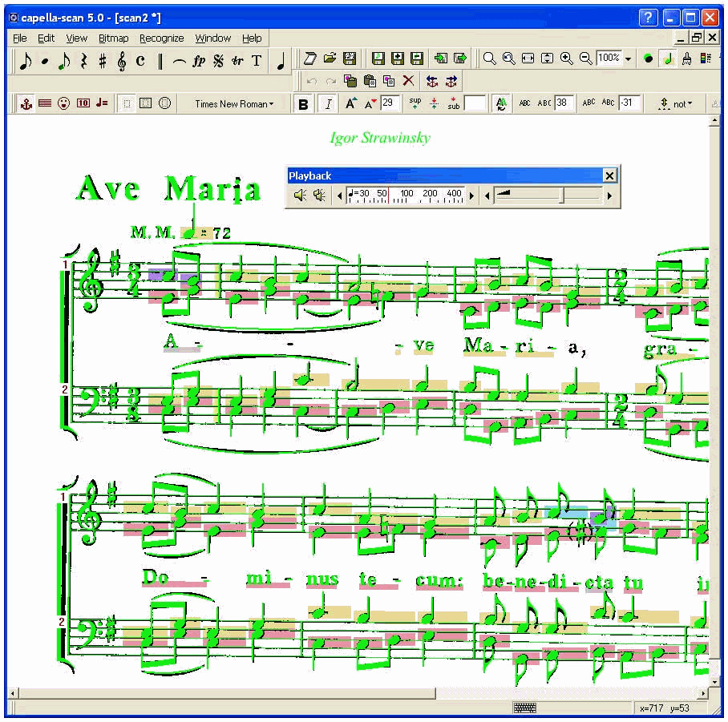Open the zoom percentage dropdown arrow

(x=628, y=59)
